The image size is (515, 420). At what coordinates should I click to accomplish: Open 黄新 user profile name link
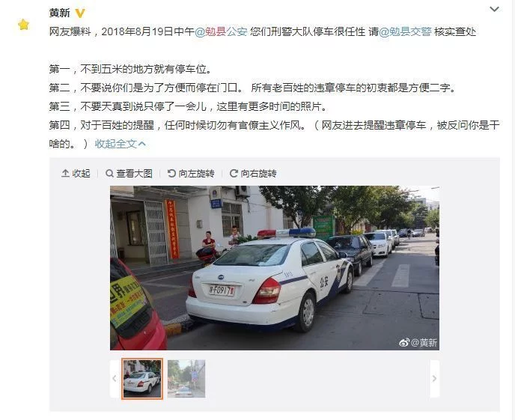point(59,13)
